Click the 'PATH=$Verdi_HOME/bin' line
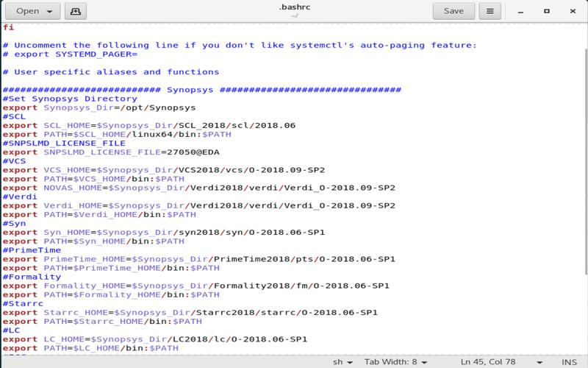588x368 pixels. click(99, 215)
